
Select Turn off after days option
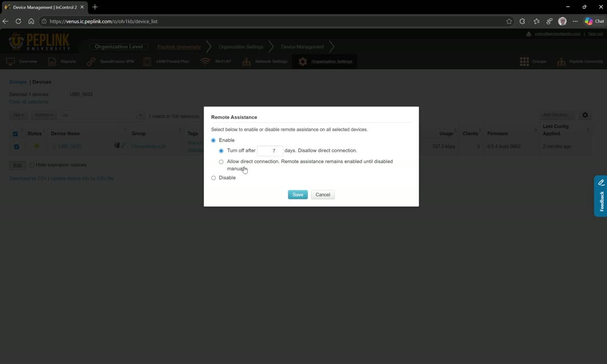click(x=221, y=151)
